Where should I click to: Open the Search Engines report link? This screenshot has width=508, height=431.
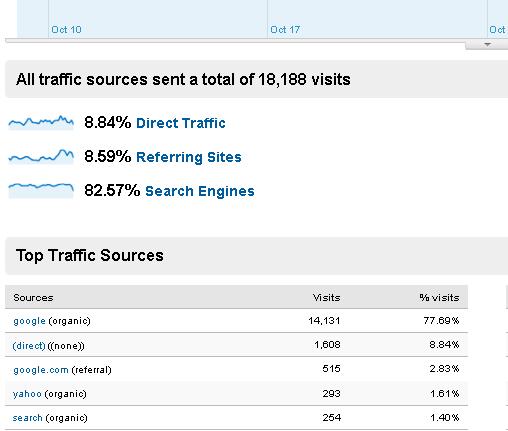point(200,191)
